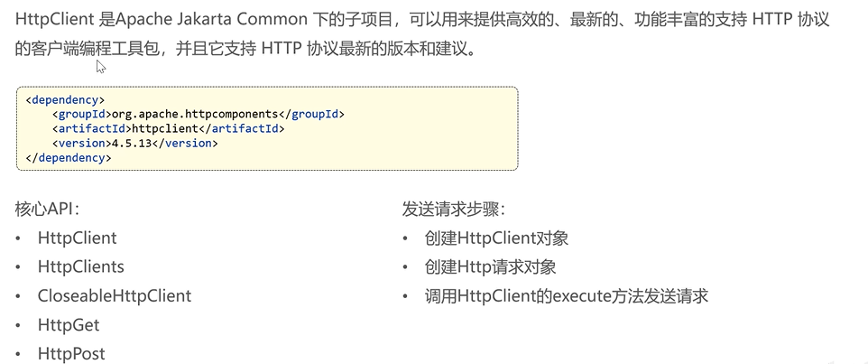The height and width of the screenshot is (364, 868).
Task: Select the HttpClient bullet item
Action: click(77, 238)
